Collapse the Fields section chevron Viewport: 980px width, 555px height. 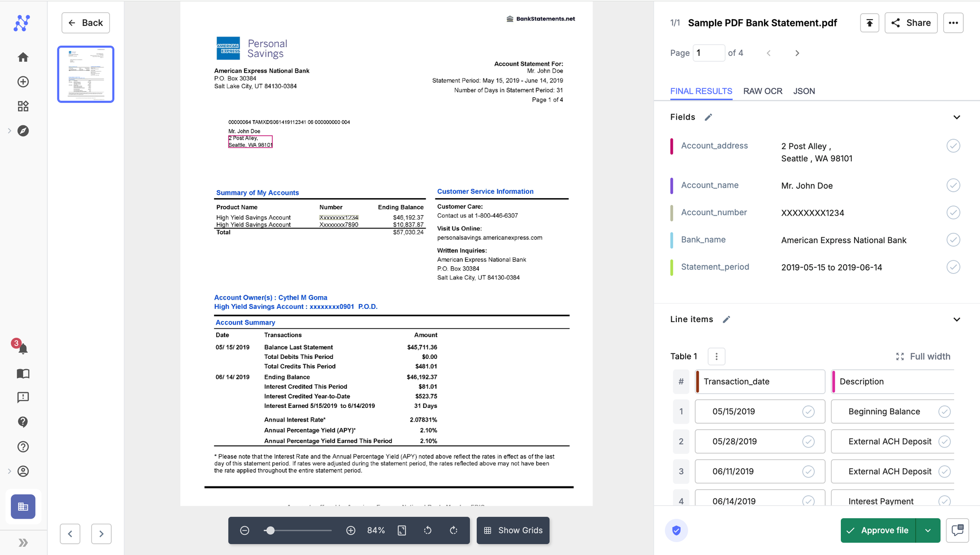coord(956,117)
